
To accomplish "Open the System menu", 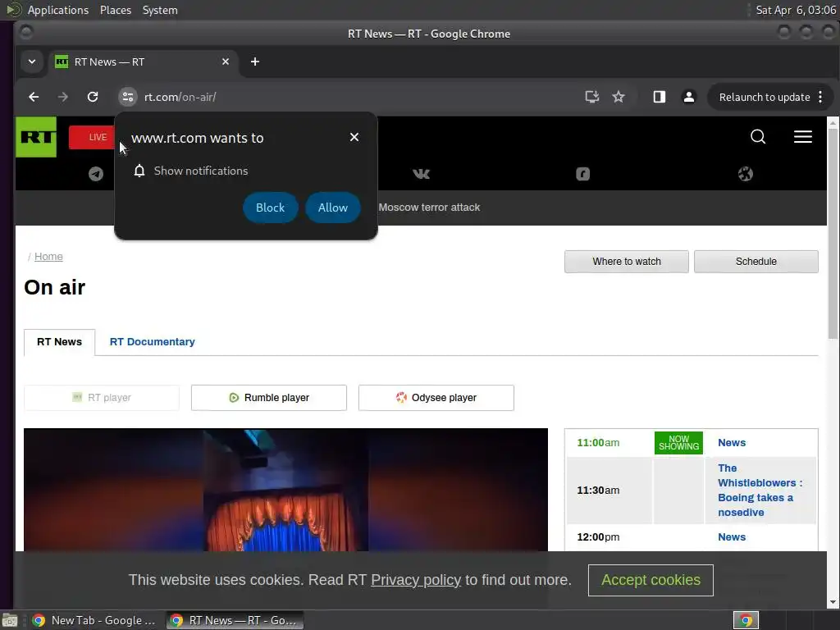I will pos(160,10).
